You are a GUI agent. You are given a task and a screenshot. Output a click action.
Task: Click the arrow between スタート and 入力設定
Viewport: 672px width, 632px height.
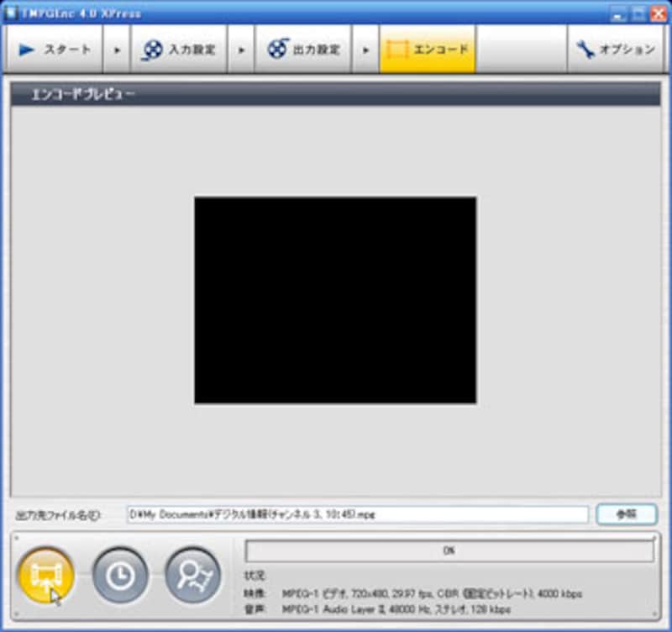coord(117,50)
